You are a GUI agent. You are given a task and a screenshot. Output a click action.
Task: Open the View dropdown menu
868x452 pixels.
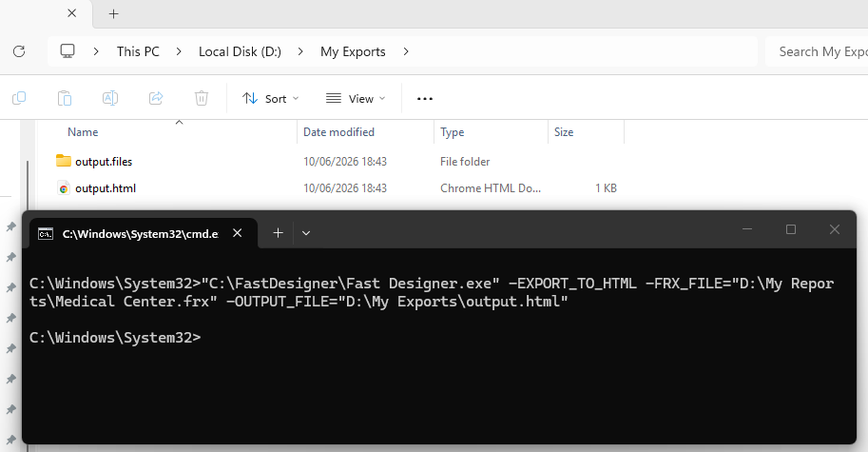[x=356, y=99]
